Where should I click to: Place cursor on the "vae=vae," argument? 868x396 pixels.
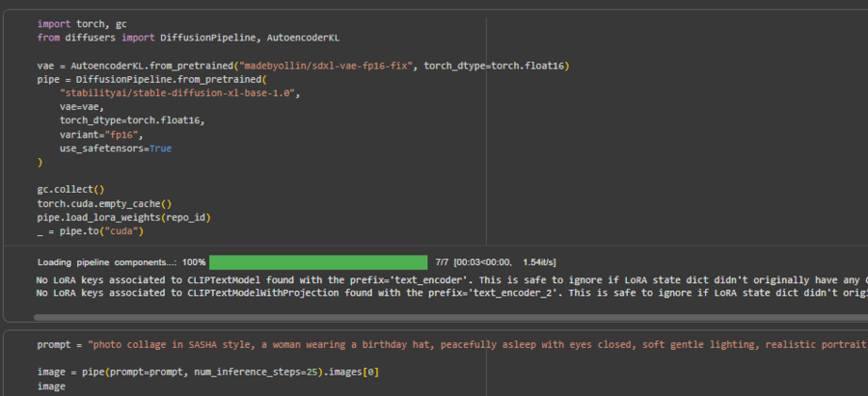pos(82,107)
